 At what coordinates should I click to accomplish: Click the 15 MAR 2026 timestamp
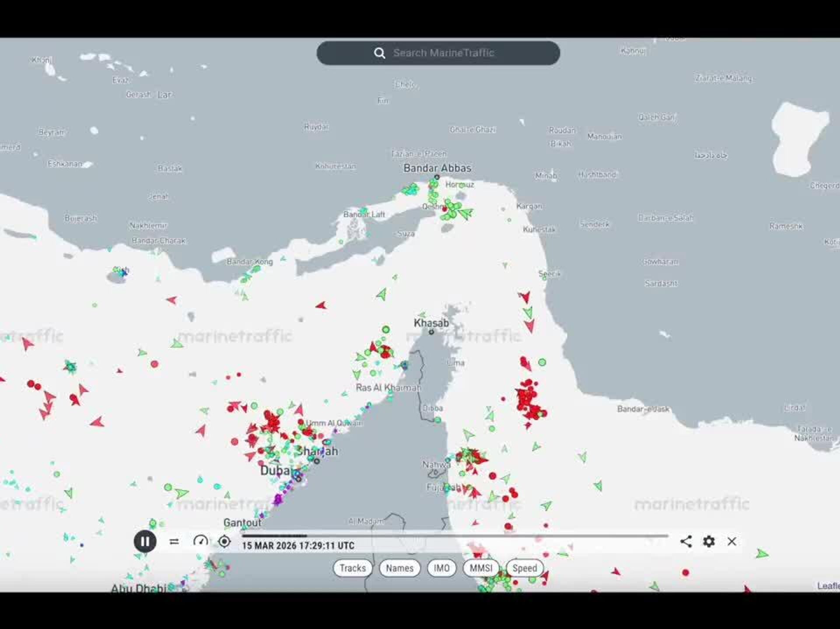pos(298,545)
